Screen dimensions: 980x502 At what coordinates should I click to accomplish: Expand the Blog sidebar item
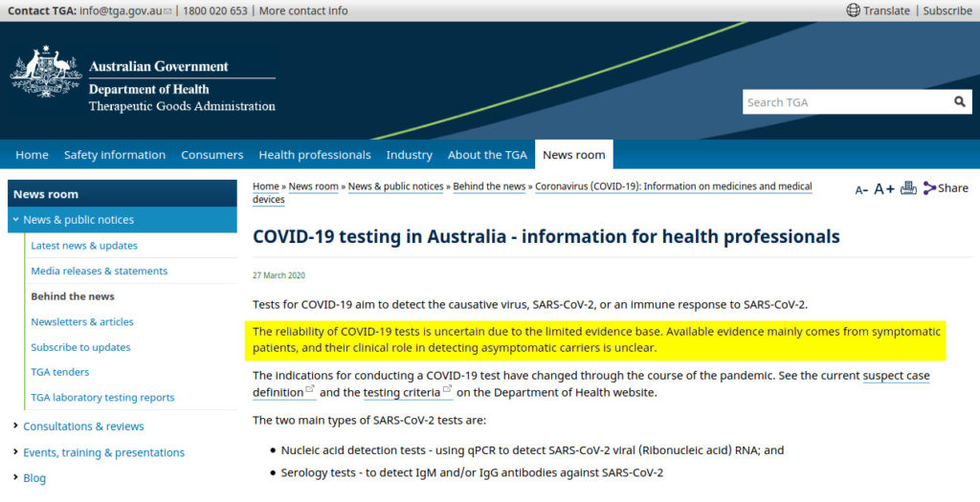pos(15,478)
